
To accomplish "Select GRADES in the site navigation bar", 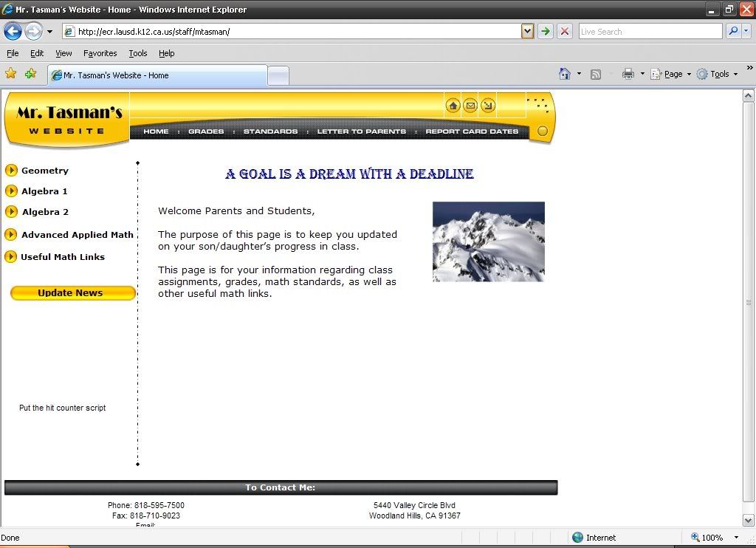I will (x=206, y=131).
